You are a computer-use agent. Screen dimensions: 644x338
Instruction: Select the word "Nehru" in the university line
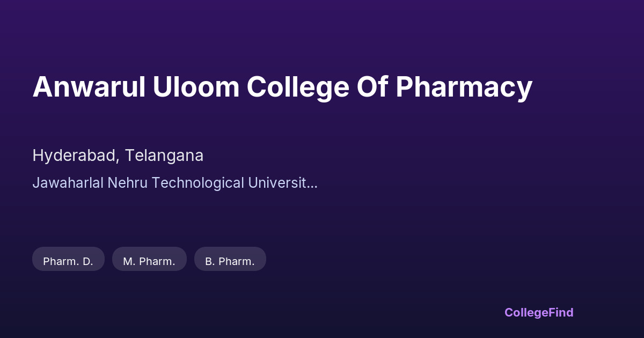pyautogui.click(x=129, y=183)
